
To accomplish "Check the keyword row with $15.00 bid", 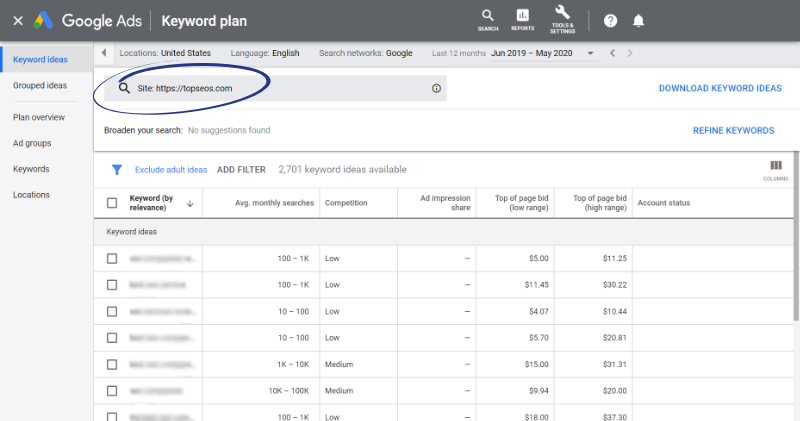I will pyautogui.click(x=112, y=364).
